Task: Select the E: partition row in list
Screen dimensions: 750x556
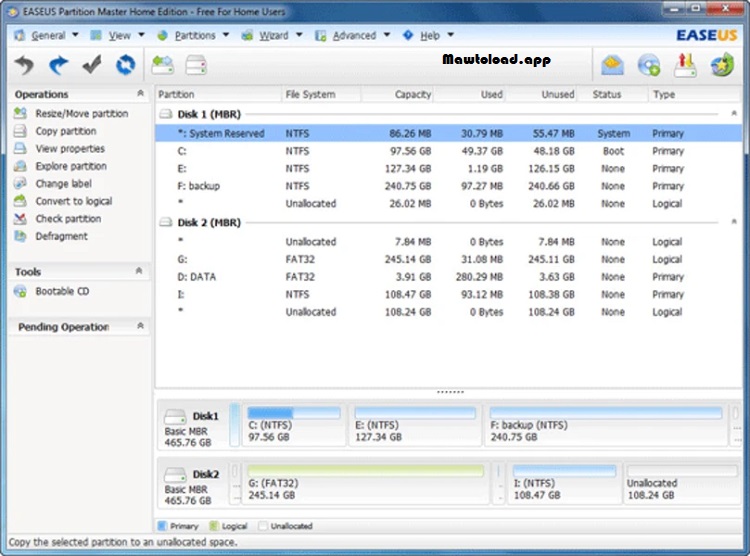Action: tap(448, 168)
